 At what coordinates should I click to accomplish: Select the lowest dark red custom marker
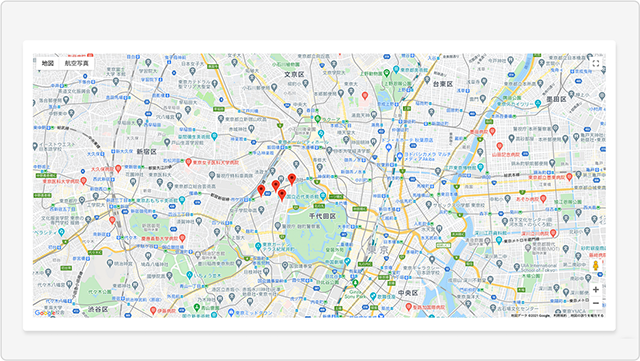[x=282, y=195]
